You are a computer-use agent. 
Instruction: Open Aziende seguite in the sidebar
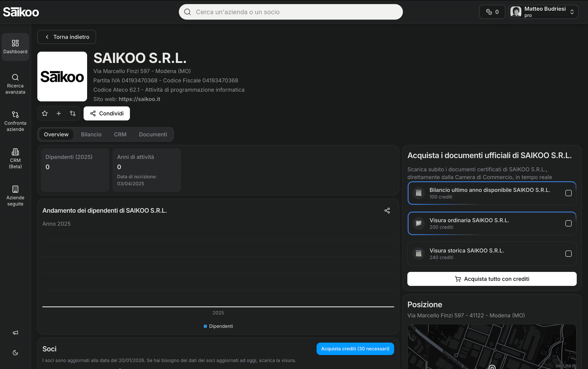pos(15,196)
